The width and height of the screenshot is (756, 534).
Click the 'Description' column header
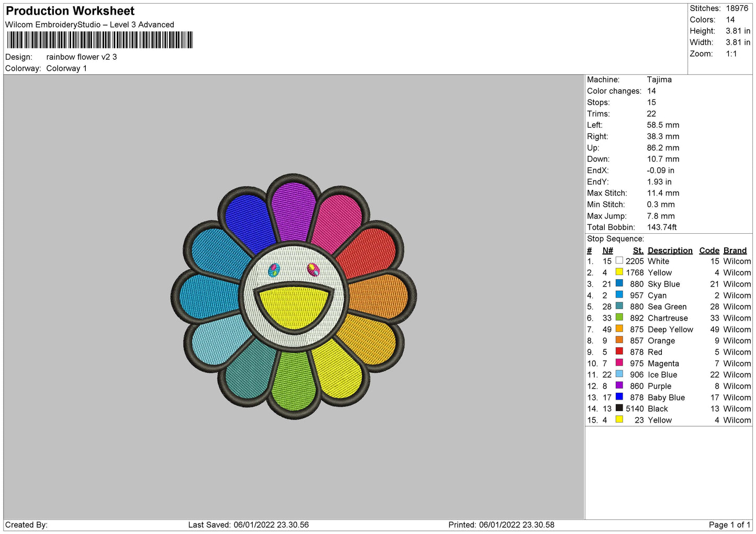tap(670, 251)
